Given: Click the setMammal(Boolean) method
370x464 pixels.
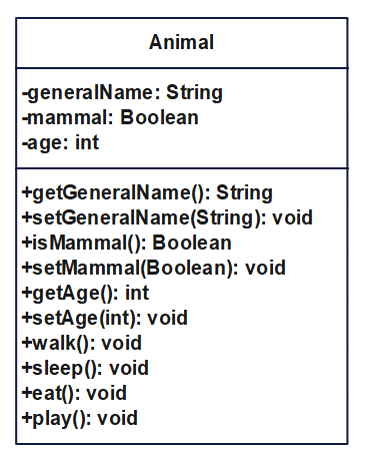Looking at the screenshot, I should (x=154, y=268).
